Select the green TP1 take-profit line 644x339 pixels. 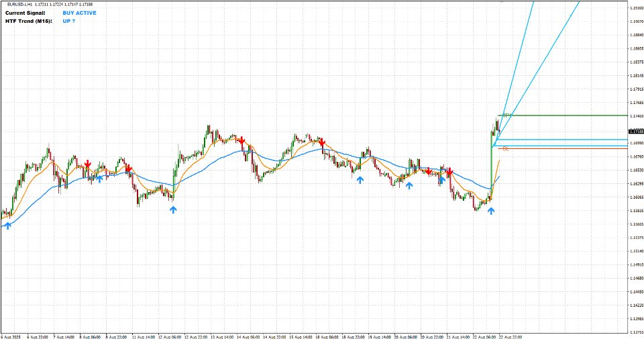click(x=563, y=115)
